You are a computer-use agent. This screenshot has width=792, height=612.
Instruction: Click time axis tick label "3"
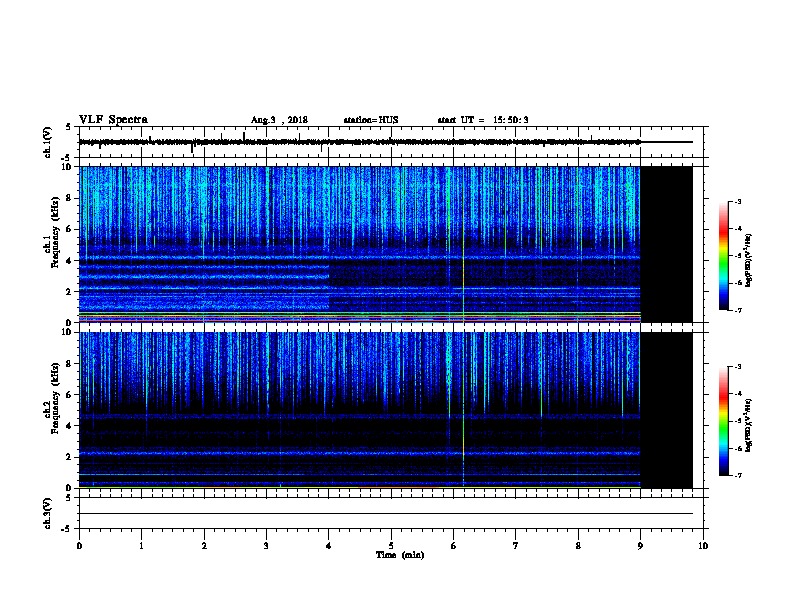(x=266, y=546)
